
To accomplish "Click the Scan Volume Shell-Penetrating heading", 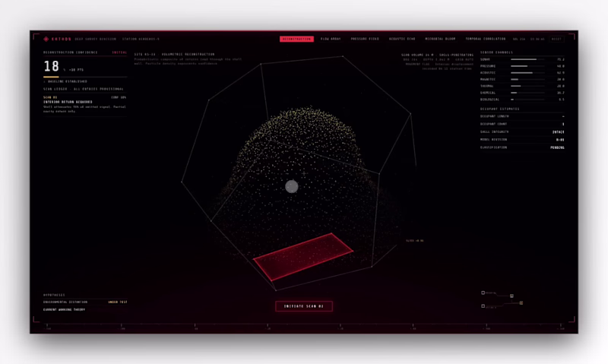I will (x=438, y=55).
